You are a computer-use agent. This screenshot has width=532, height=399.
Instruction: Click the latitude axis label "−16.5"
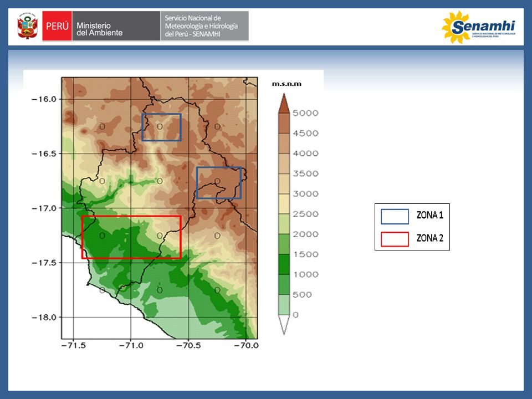point(44,154)
